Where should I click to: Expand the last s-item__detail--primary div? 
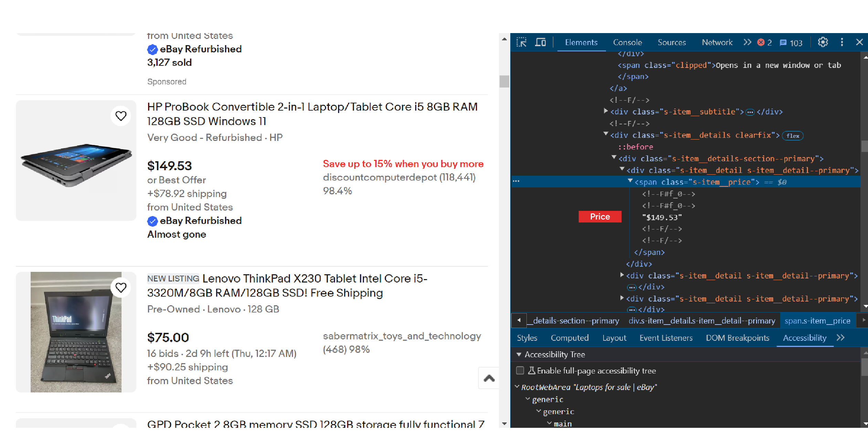click(622, 298)
